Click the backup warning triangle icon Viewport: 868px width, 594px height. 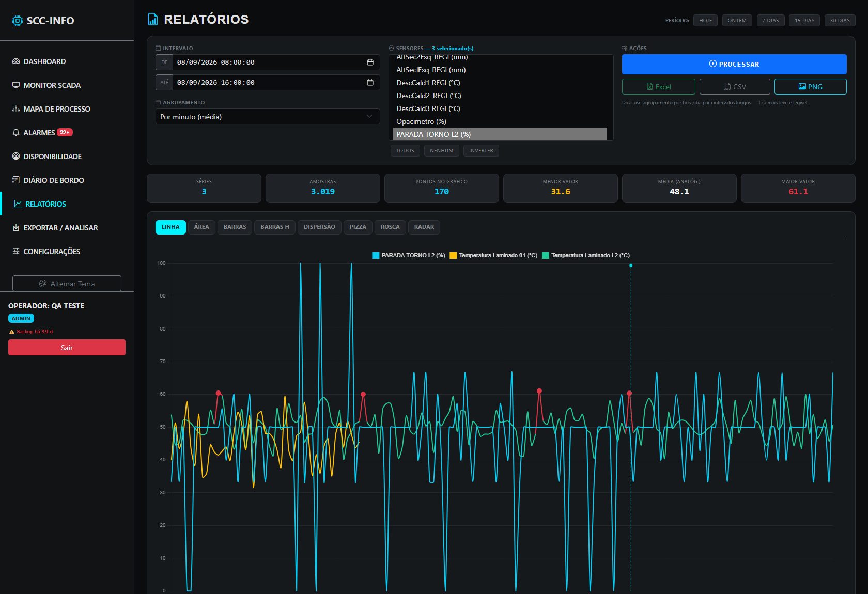pos(12,332)
